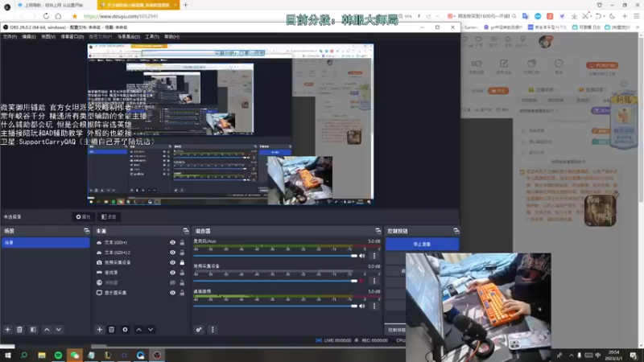Viewport: 644px width, 362px height.
Task: Open OBS Edit menu
Action: (29, 36)
